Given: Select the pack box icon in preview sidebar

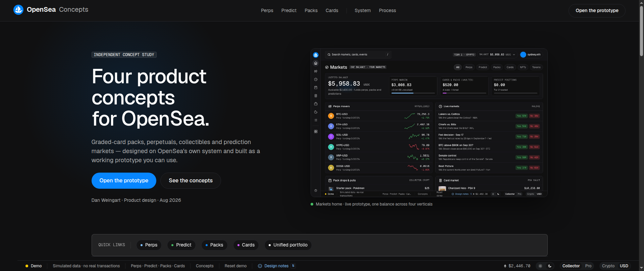Looking at the screenshot, I should 316,88.
